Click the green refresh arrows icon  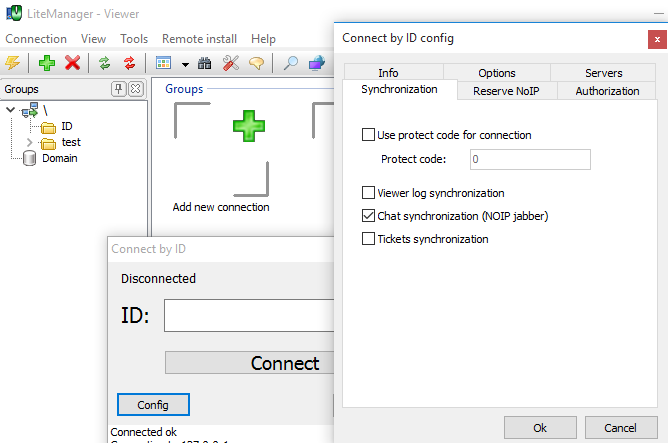tap(104, 63)
